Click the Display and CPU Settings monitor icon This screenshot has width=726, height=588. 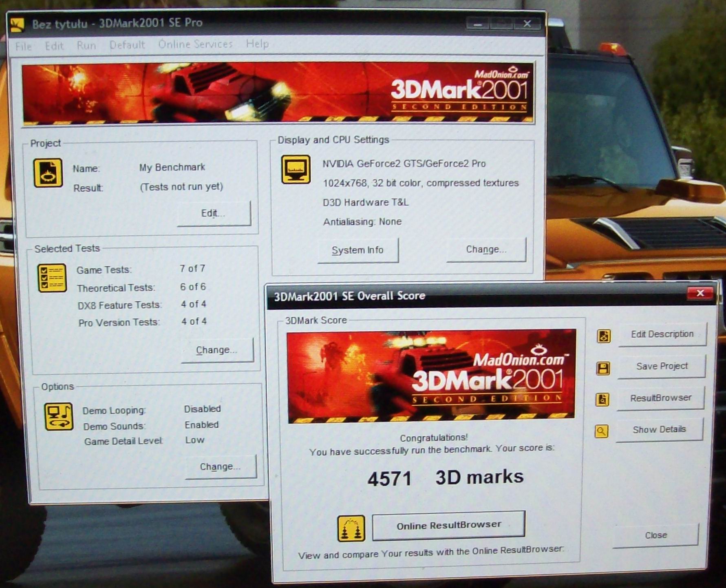[296, 169]
